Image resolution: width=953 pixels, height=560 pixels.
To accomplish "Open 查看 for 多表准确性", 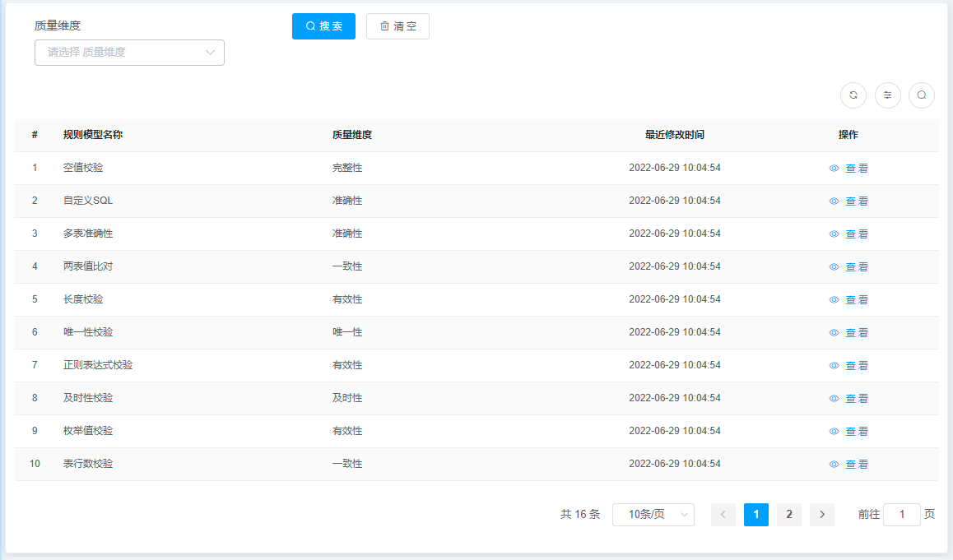I will (856, 234).
